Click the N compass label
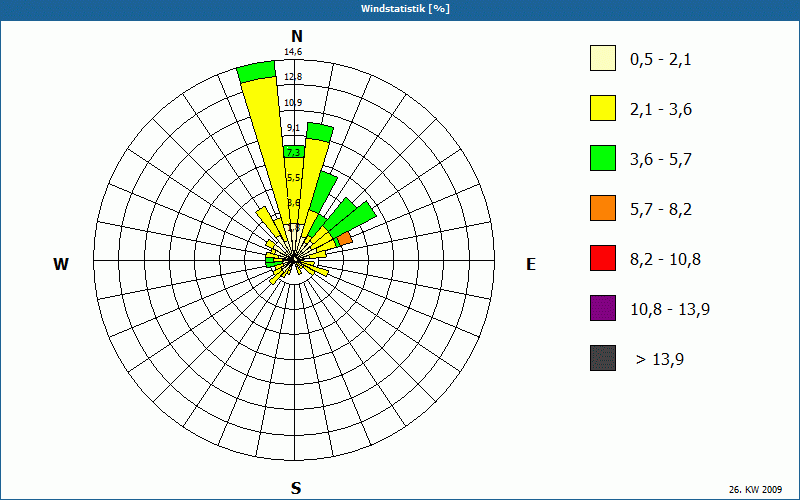 tap(296, 36)
